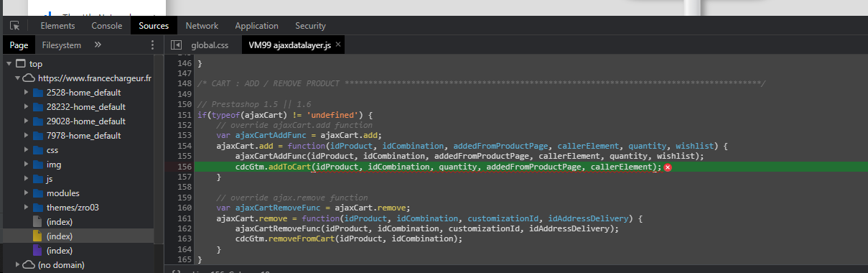Click the folder icon of themes/zro03
This screenshot has height=273, width=868.
(x=38, y=208)
